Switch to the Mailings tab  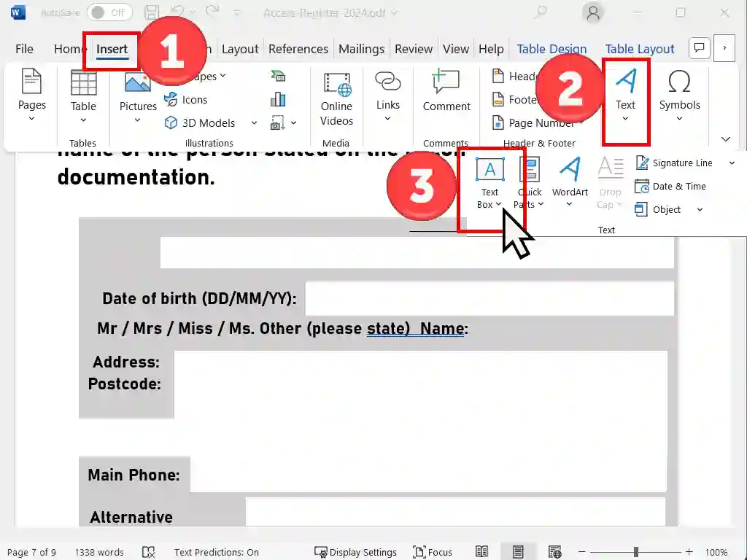(x=361, y=49)
